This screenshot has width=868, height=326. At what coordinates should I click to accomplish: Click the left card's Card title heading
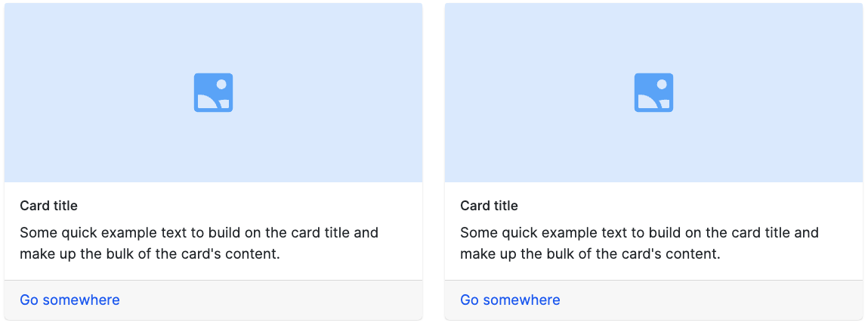(x=48, y=206)
